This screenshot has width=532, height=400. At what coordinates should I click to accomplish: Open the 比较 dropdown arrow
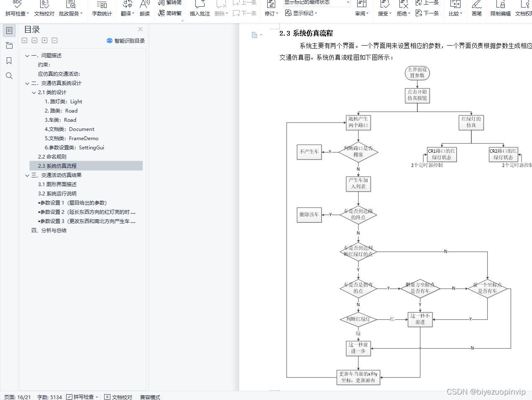pos(461,14)
